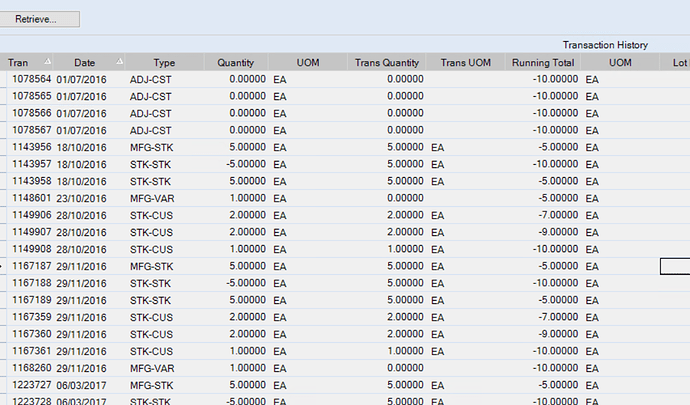Select transaction number 1168260

coord(32,368)
